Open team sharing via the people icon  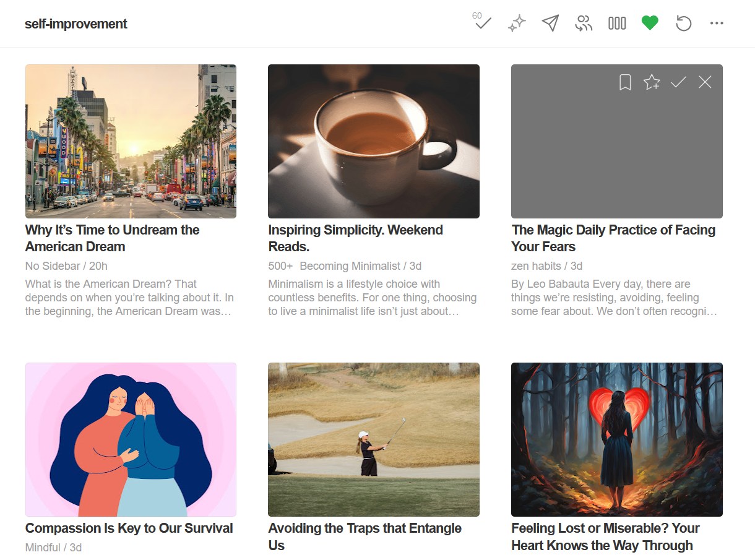(x=583, y=24)
